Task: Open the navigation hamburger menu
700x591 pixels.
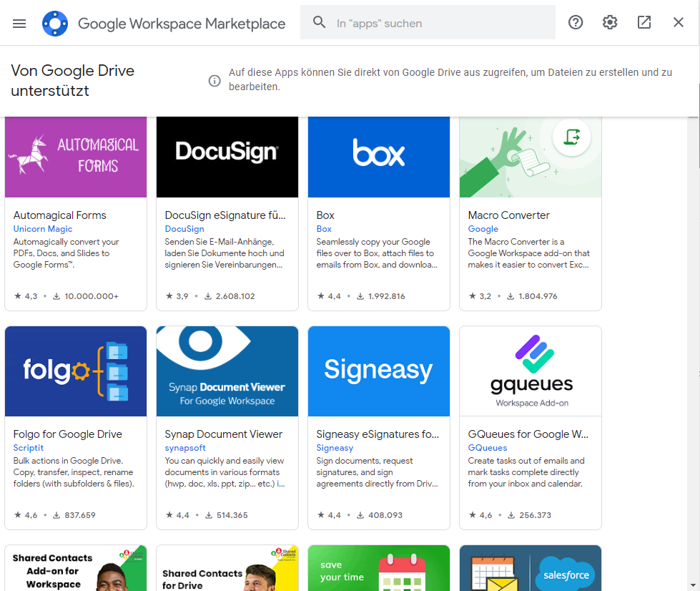Action: (x=19, y=23)
